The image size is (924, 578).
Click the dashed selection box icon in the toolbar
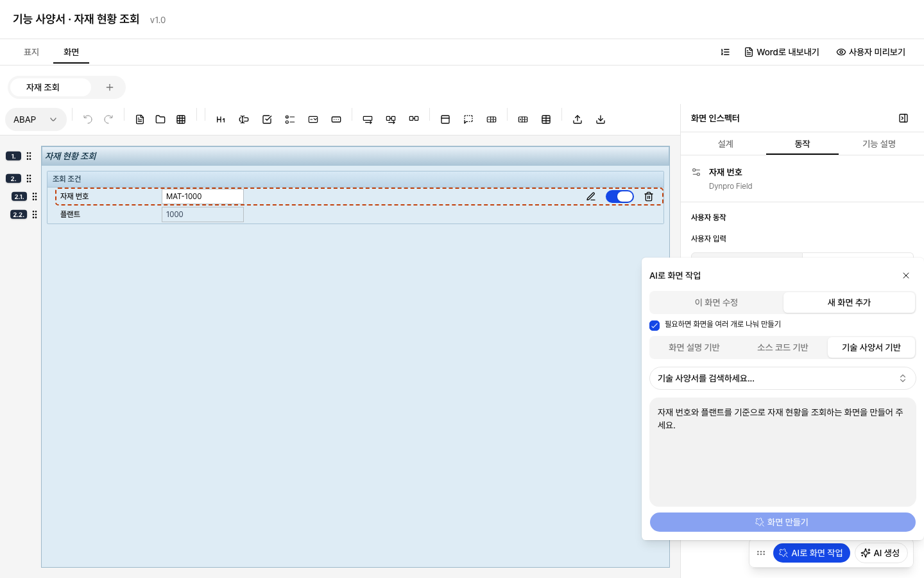click(468, 119)
